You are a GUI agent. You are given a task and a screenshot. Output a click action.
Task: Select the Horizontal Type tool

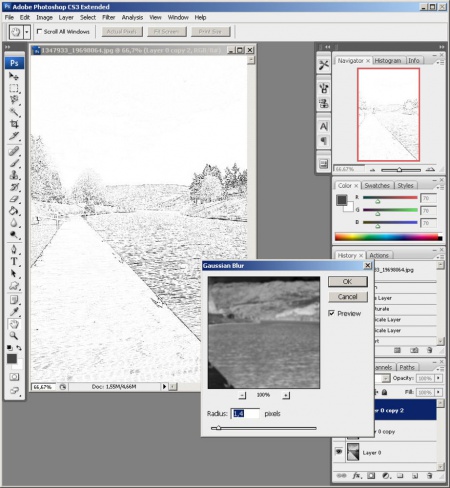(x=14, y=262)
